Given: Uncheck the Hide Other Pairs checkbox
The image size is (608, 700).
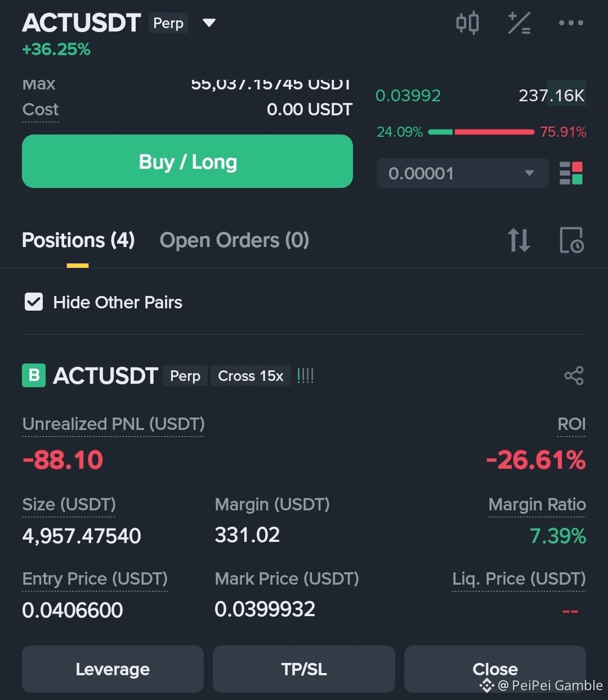Looking at the screenshot, I should pyautogui.click(x=34, y=302).
